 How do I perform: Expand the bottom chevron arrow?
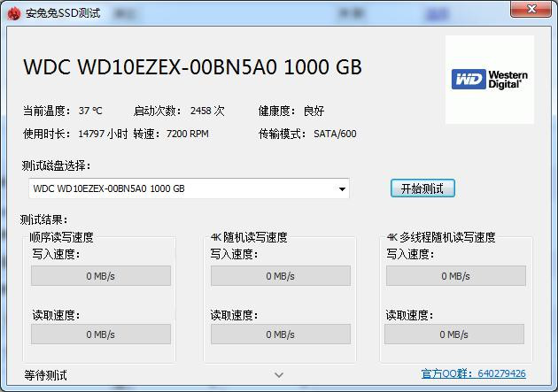tap(279, 374)
